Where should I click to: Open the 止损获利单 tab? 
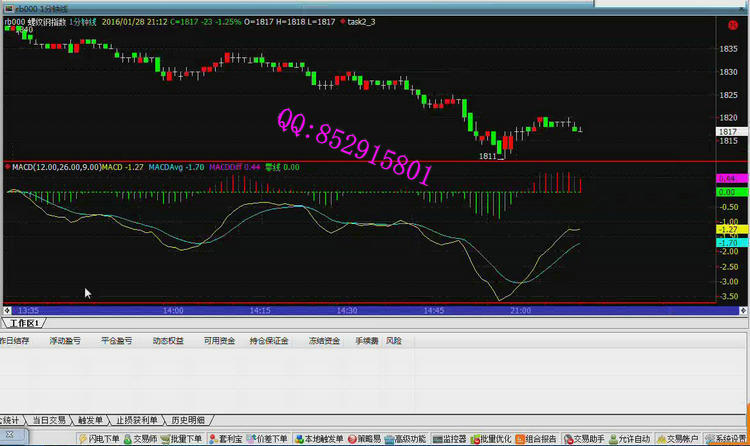click(x=137, y=419)
